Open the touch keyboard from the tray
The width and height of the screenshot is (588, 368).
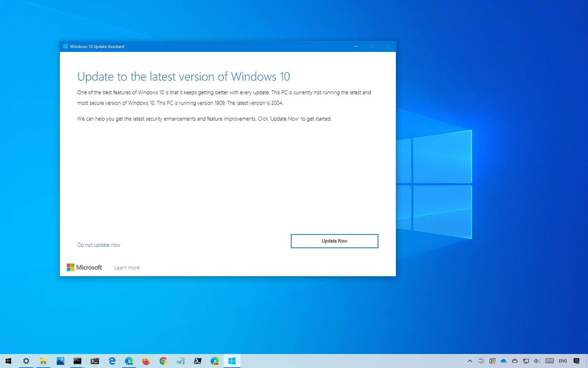click(549, 361)
